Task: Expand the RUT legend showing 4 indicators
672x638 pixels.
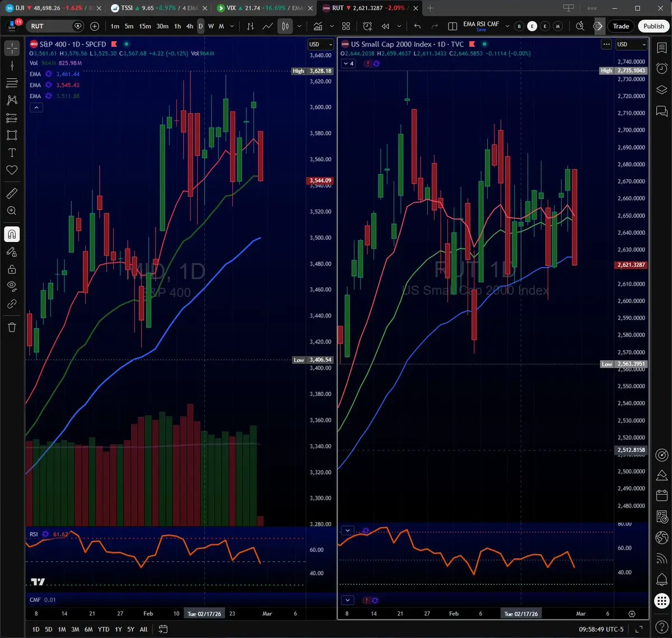Action: [348, 63]
